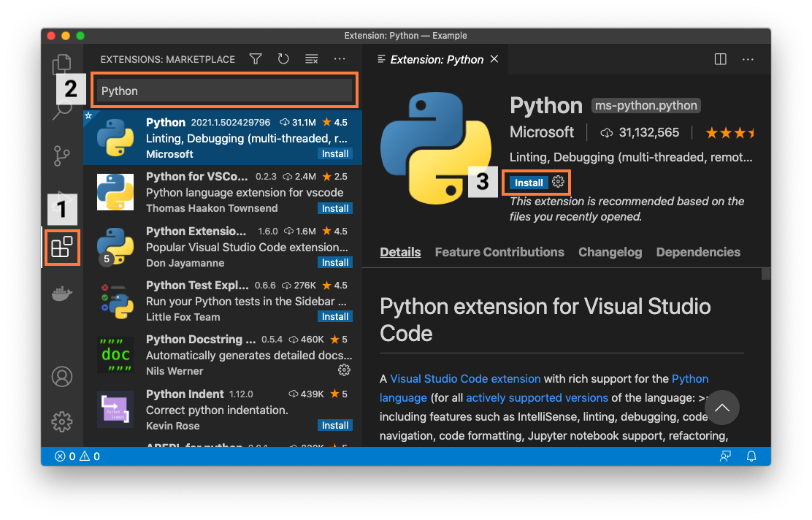This screenshot has width=812, height=520.
Task: Install Python Test Explorer extension
Action: coord(335,316)
